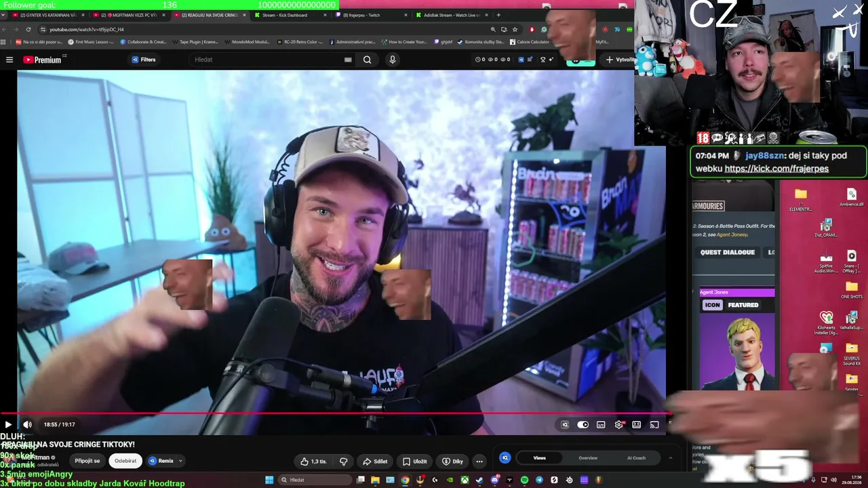Open the on-screen keyboard in search box
868x488 pixels.
tap(348, 60)
